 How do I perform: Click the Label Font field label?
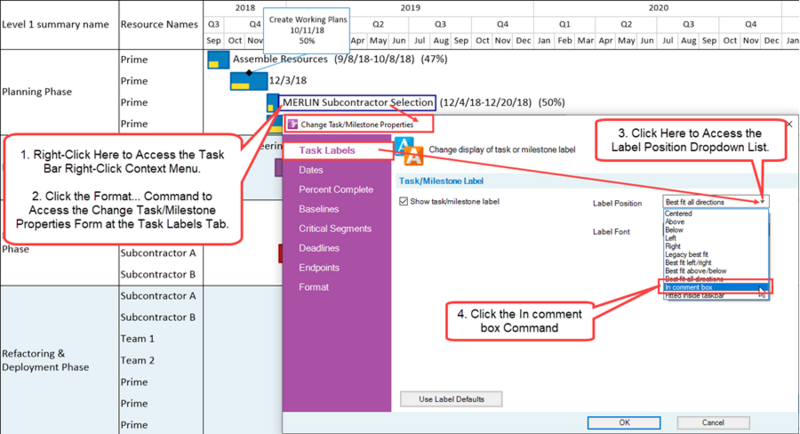(x=611, y=232)
